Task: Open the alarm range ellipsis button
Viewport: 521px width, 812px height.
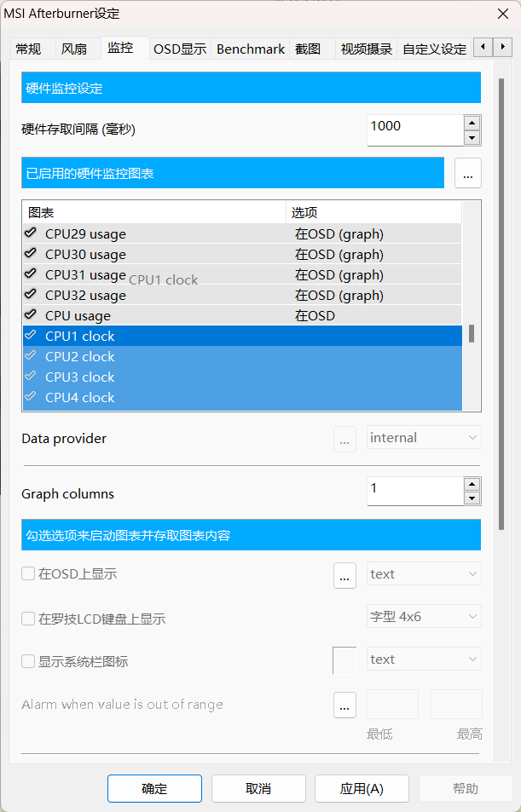Action: pyautogui.click(x=344, y=705)
